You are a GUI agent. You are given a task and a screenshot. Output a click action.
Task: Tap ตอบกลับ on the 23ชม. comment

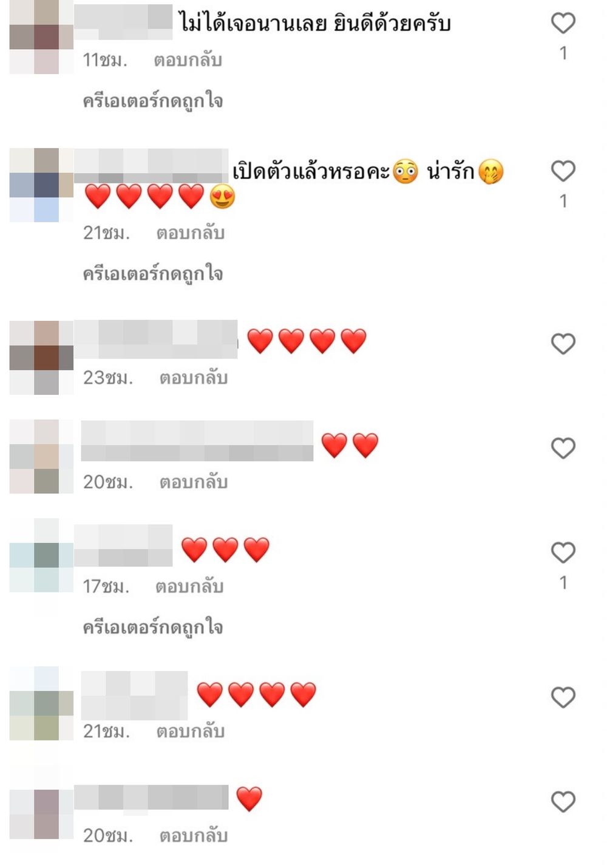194,378
